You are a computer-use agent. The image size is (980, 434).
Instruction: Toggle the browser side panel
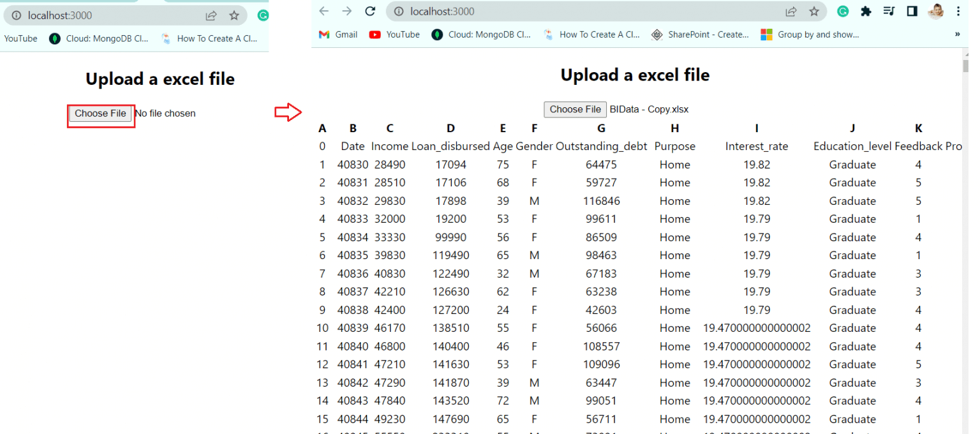(912, 11)
